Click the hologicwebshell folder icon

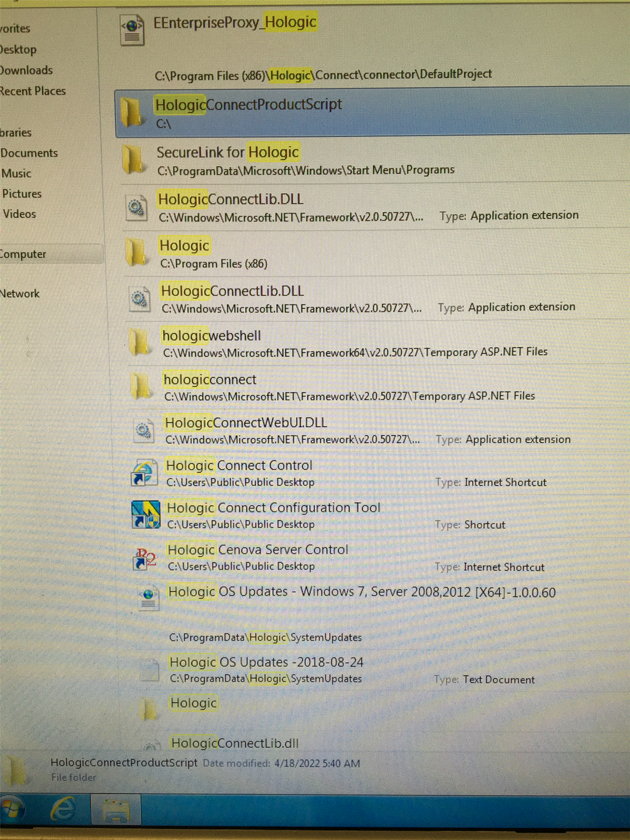[x=140, y=342]
